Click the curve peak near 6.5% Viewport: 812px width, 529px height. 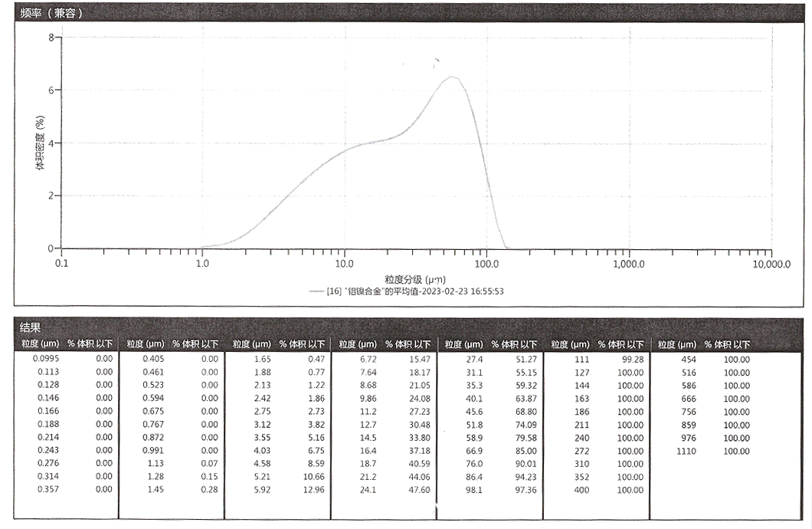(x=452, y=77)
